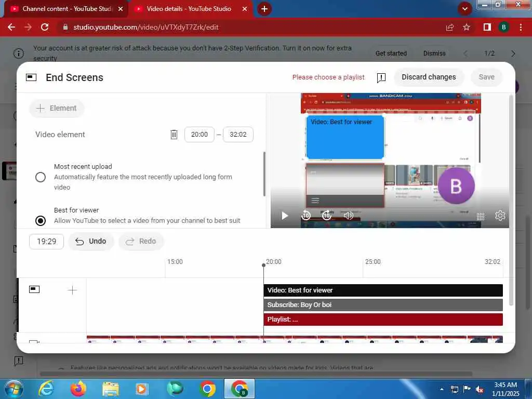Click the muted volume tray icon

click(480, 390)
